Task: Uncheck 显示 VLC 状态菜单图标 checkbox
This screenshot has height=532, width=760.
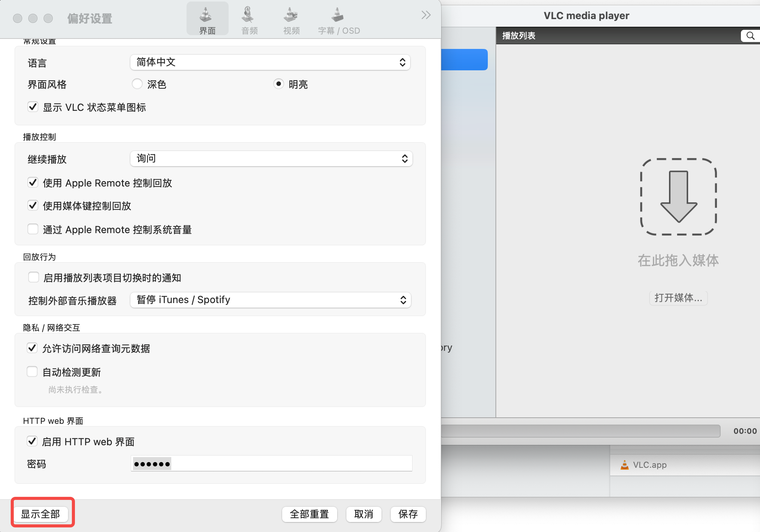Action: pyautogui.click(x=33, y=107)
